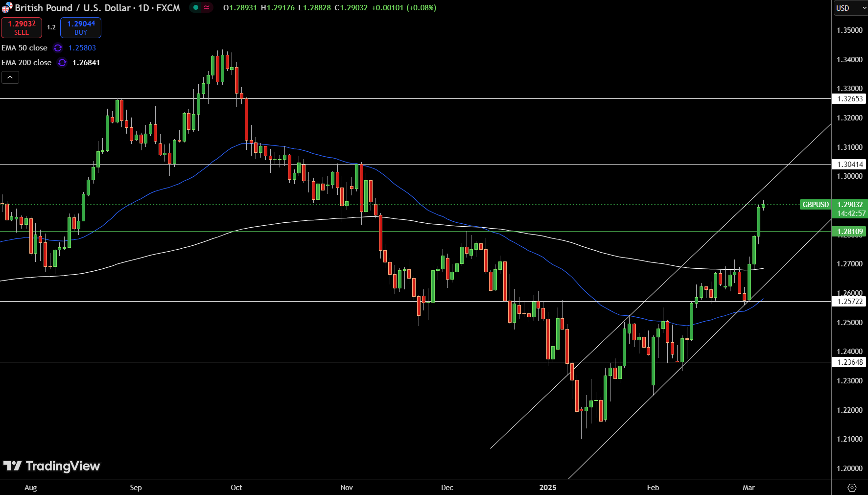868x495 pixels.
Task: Select the EMA 200 close indicator label
Action: click(26, 63)
